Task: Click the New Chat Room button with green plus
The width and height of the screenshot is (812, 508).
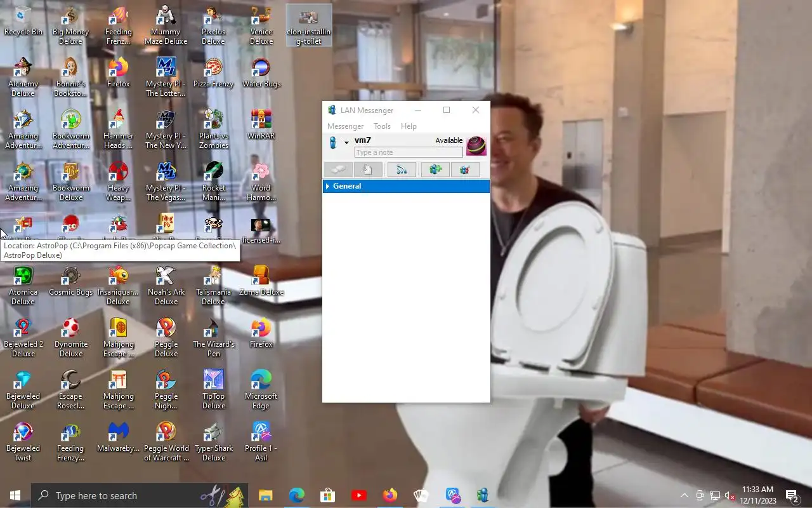Action: coord(435,170)
